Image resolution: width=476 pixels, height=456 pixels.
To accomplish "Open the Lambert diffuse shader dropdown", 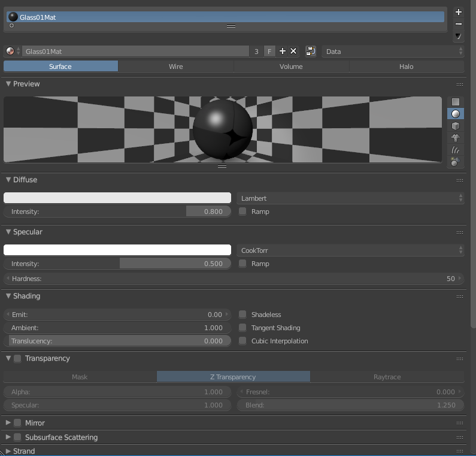I will coord(350,198).
